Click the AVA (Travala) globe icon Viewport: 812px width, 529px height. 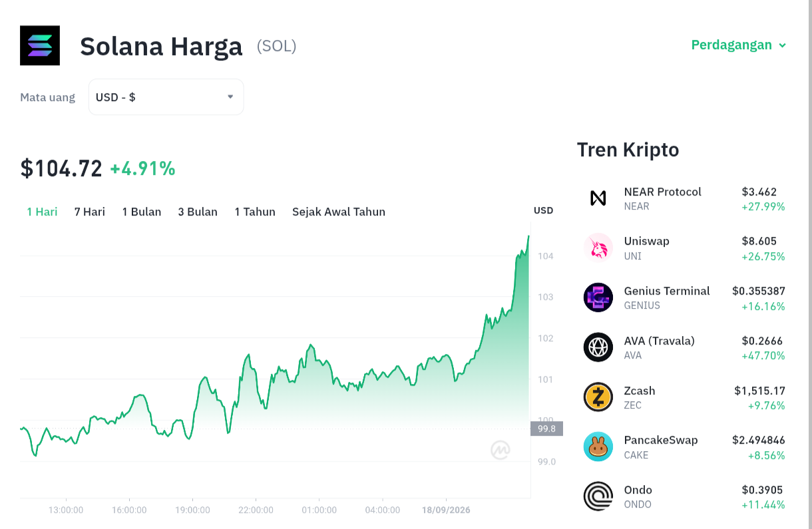pos(598,347)
